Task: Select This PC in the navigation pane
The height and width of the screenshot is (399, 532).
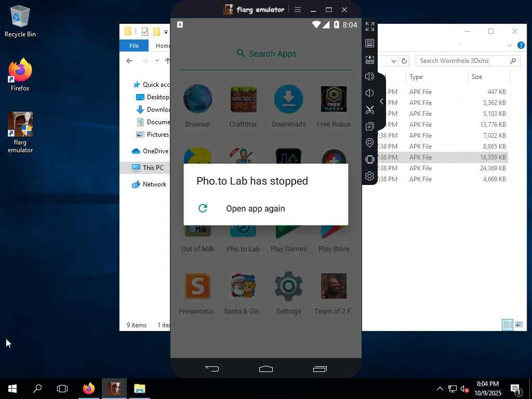Action: click(148, 168)
